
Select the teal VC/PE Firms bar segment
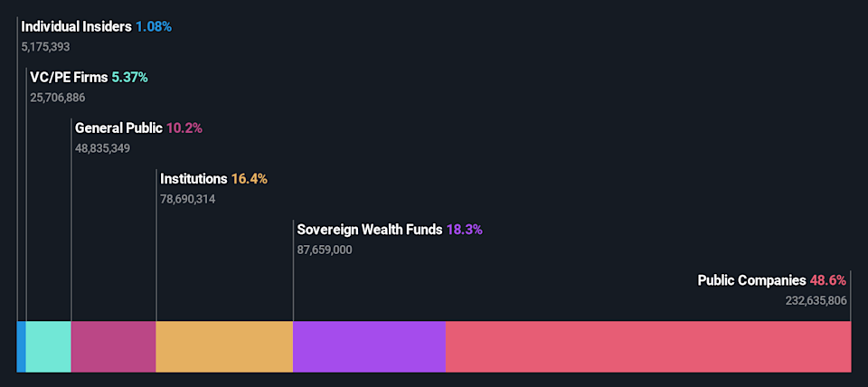tap(49, 346)
